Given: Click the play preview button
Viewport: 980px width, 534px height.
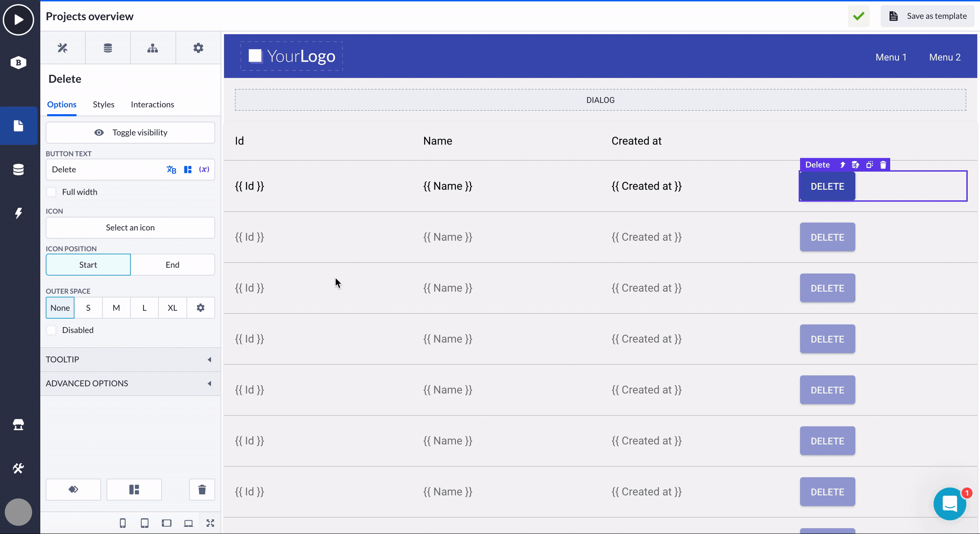Looking at the screenshot, I should (18, 20).
